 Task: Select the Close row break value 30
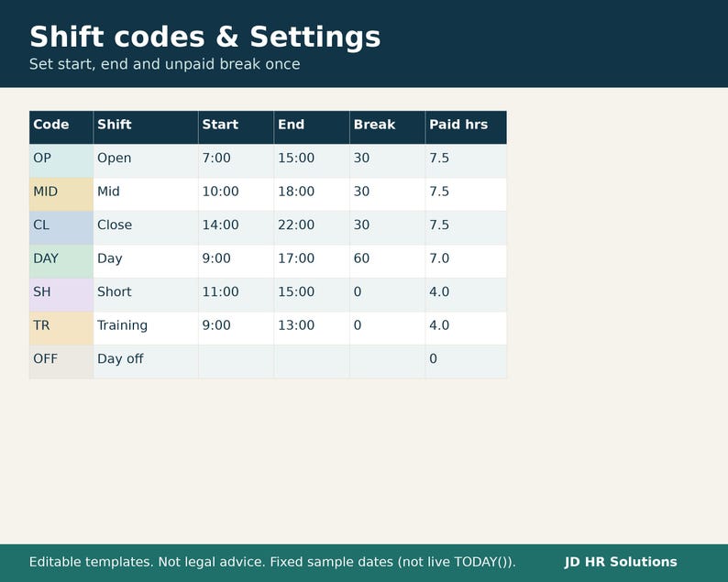pyautogui.click(x=387, y=227)
